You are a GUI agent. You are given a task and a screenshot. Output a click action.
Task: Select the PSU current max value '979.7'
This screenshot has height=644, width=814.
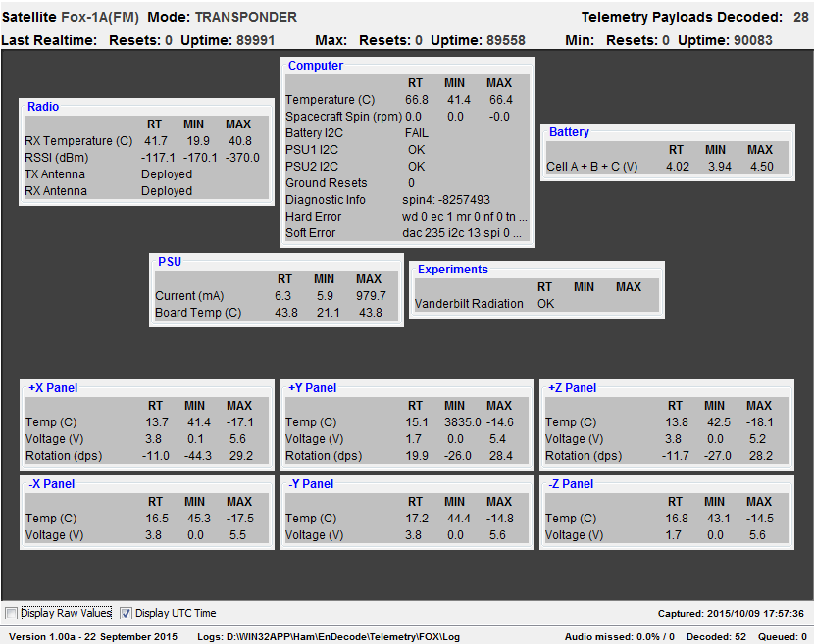coord(371,296)
